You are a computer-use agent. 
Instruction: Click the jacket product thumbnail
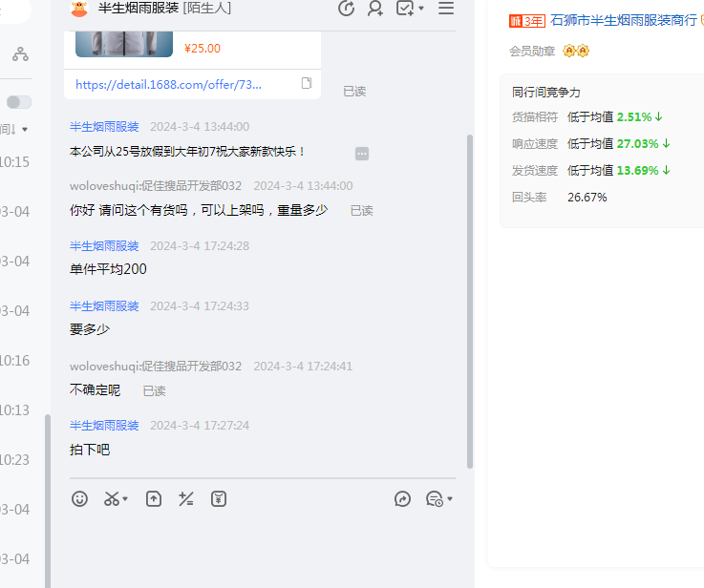[x=124, y=43]
